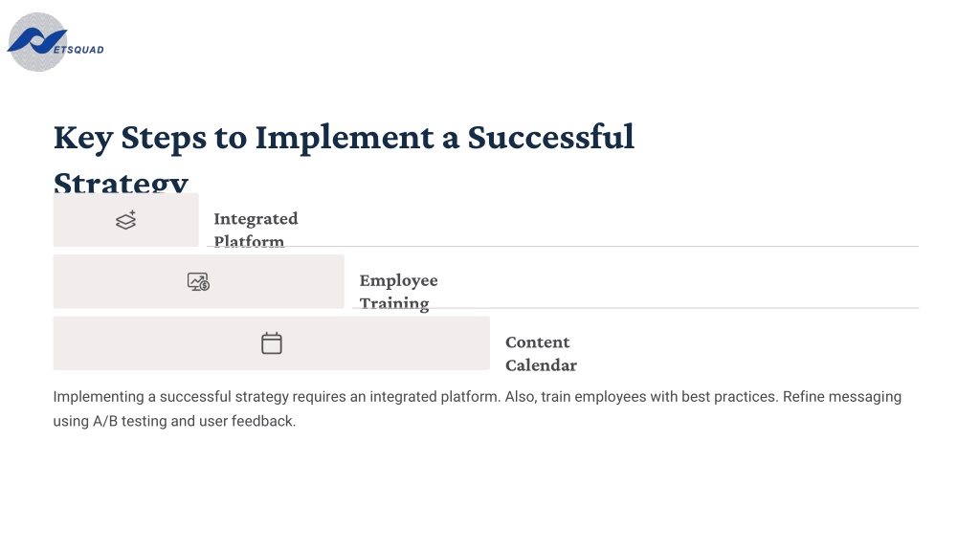Select the partially hidden "Strategy" heading line
The height and width of the screenshot is (551, 980).
[121, 182]
